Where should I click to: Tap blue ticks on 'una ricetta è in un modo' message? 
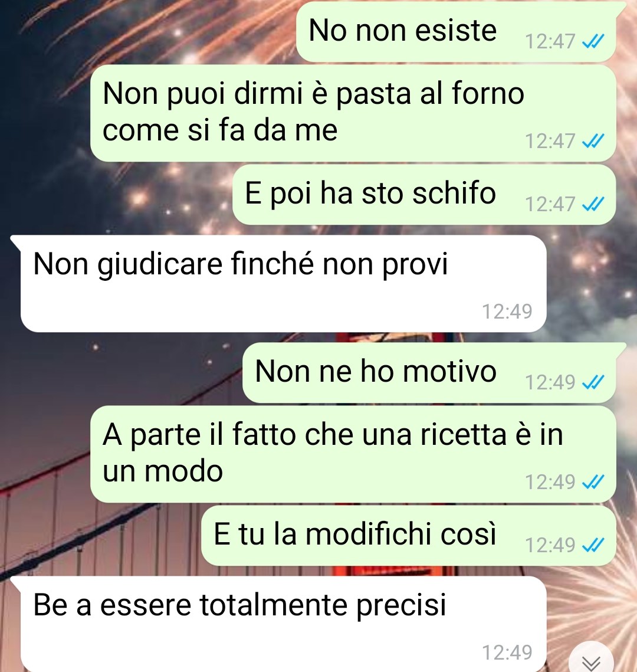[x=593, y=482]
